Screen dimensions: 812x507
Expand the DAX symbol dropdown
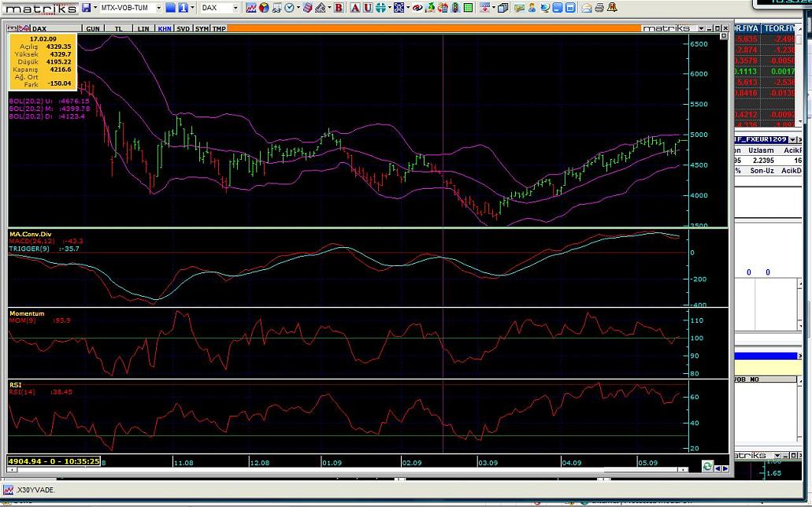pyautogui.click(x=235, y=8)
